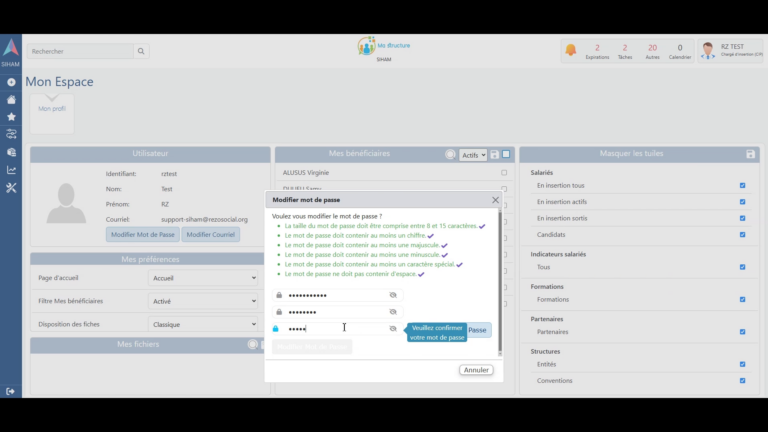
Task: Open the notifications bell icon
Action: (x=570, y=50)
